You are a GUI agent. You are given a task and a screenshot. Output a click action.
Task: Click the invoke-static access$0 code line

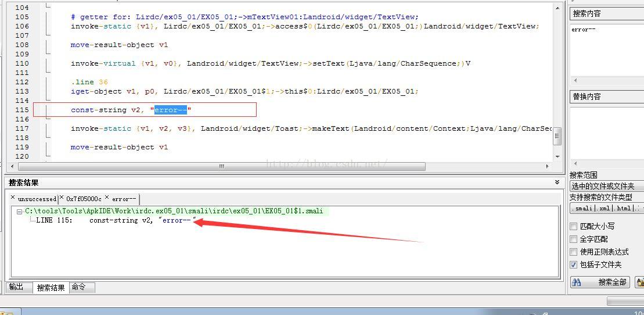[x=304, y=26]
